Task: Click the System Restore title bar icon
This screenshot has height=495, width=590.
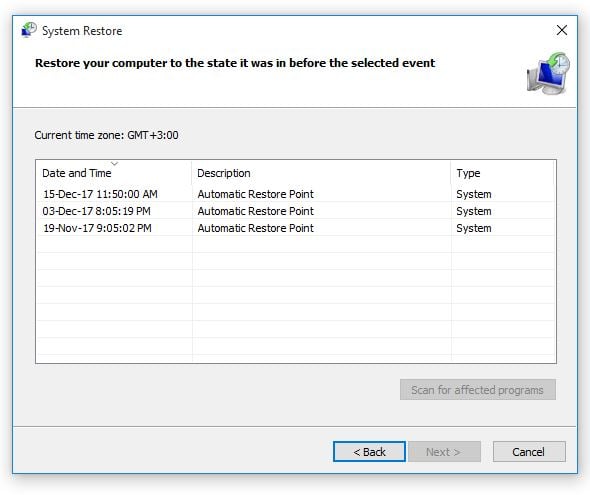Action: (29, 30)
